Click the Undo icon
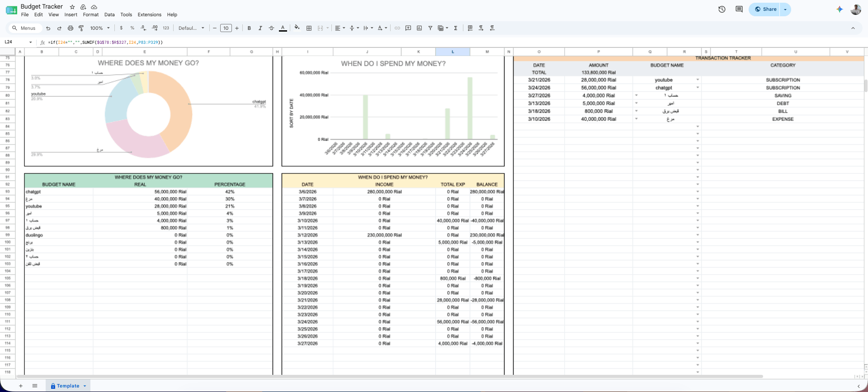This screenshot has height=392, width=868. (48, 28)
